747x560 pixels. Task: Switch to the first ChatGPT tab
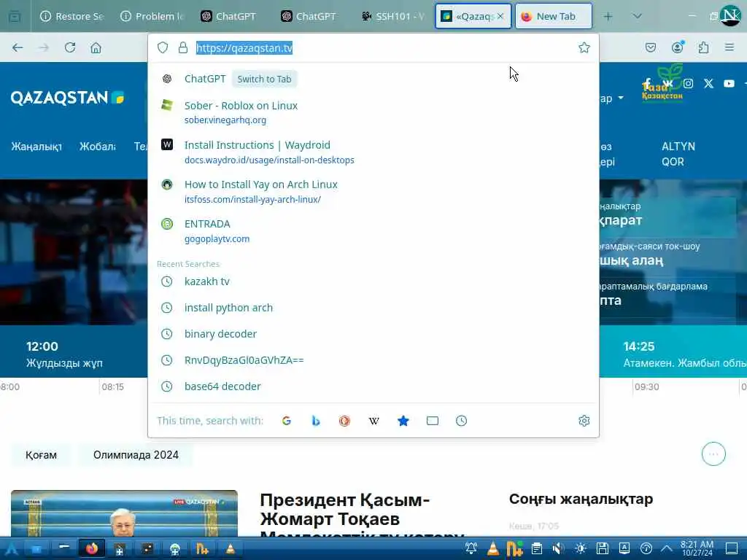[228, 16]
